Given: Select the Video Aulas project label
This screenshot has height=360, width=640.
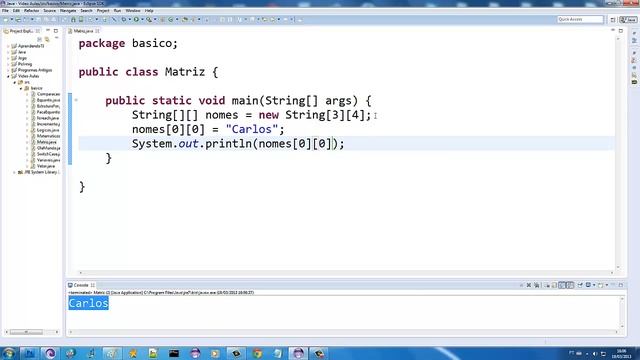Looking at the screenshot, I should pos(29,76).
